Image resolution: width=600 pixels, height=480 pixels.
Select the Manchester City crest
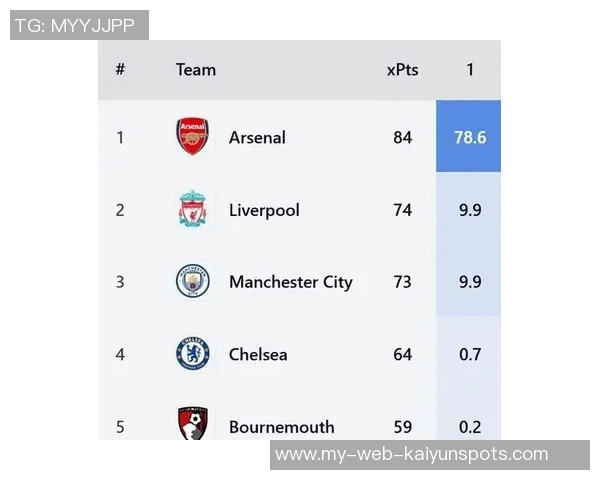coord(193,282)
